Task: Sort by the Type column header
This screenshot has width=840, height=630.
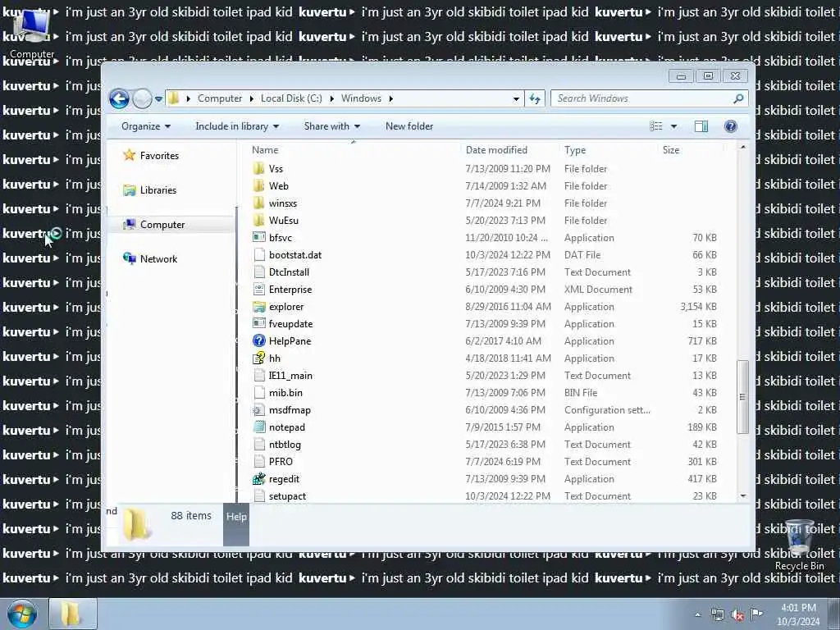Action: tap(575, 151)
